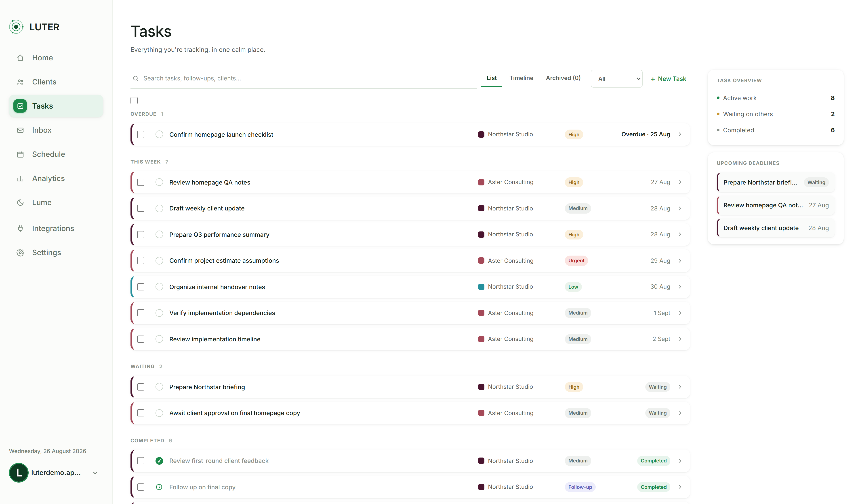Click the plus icon beside New Task
The width and height of the screenshot is (858, 504).
pyautogui.click(x=653, y=79)
